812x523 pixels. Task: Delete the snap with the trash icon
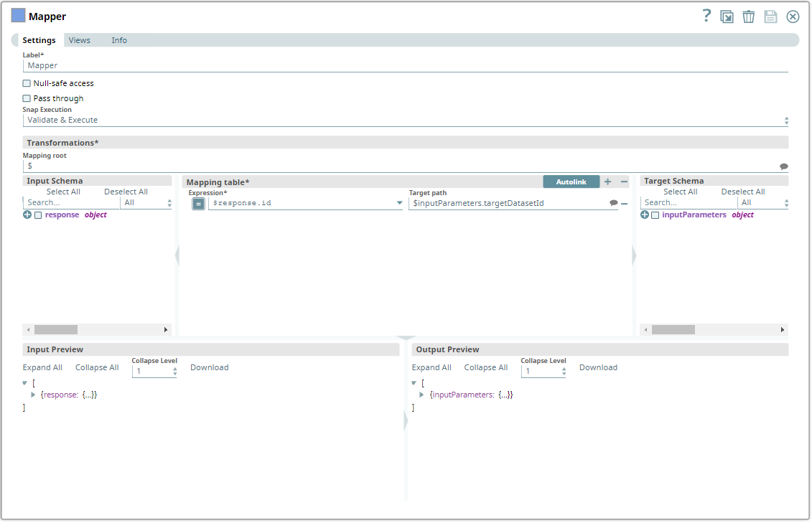[x=749, y=17]
